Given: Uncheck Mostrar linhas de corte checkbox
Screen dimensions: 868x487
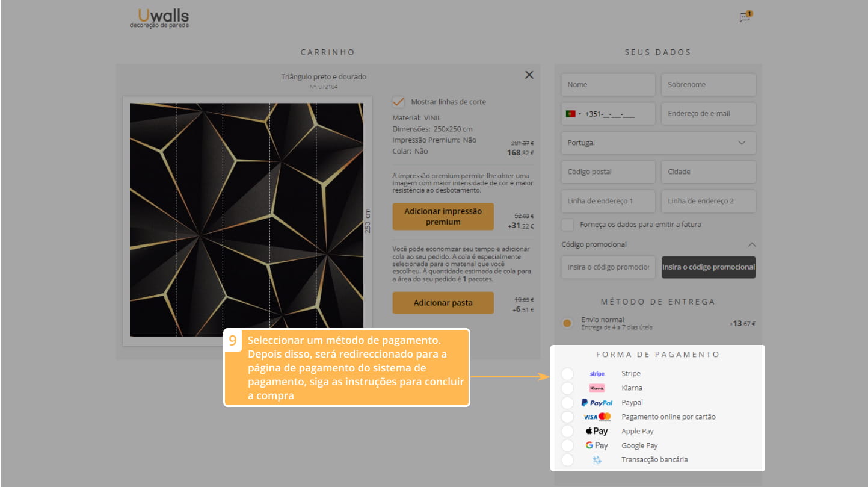Looking at the screenshot, I should (398, 102).
